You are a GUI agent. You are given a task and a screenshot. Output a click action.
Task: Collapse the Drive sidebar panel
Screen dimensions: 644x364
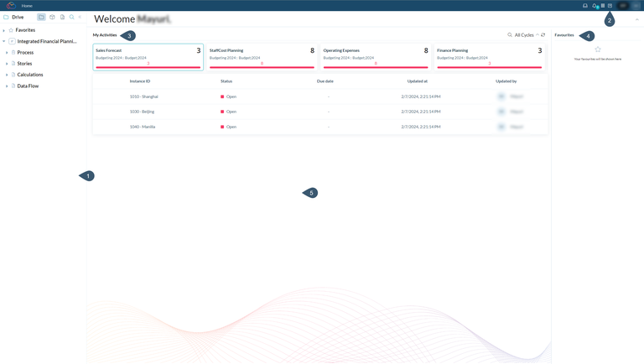click(x=80, y=17)
